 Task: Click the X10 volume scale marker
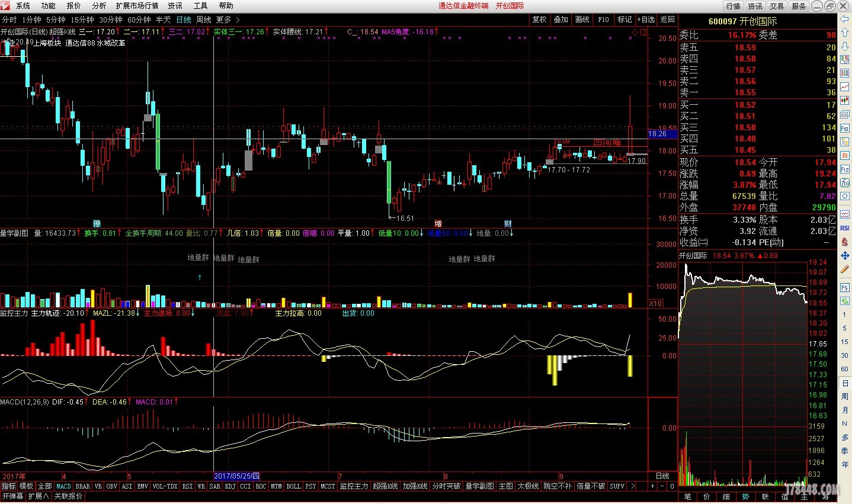coord(656,303)
